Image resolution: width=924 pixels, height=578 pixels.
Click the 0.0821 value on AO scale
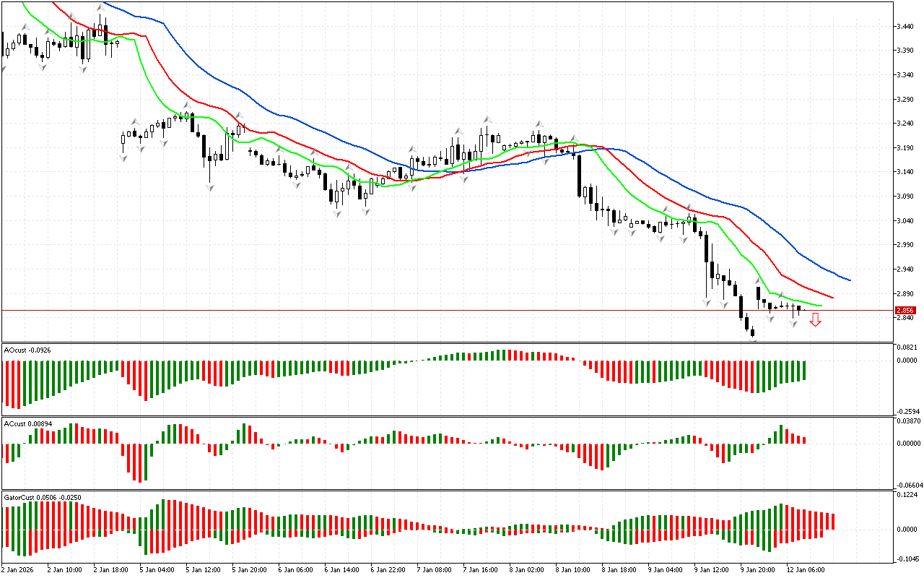pyautogui.click(x=907, y=348)
